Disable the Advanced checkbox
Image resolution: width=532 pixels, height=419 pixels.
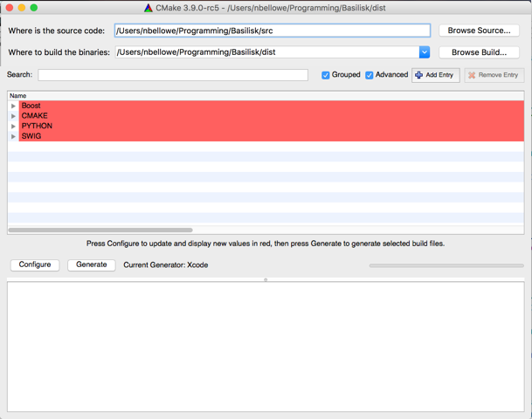[x=370, y=75]
